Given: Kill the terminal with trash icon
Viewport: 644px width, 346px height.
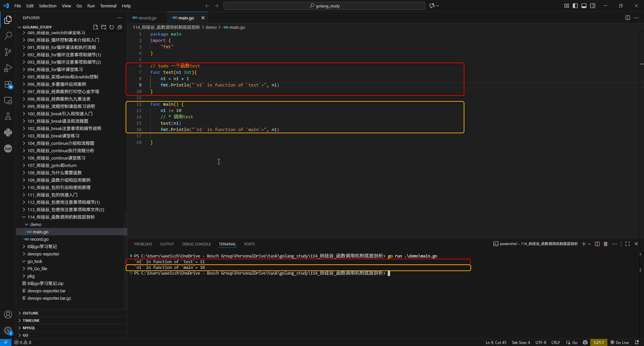Looking at the screenshot, I should click(x=606, y=244).
